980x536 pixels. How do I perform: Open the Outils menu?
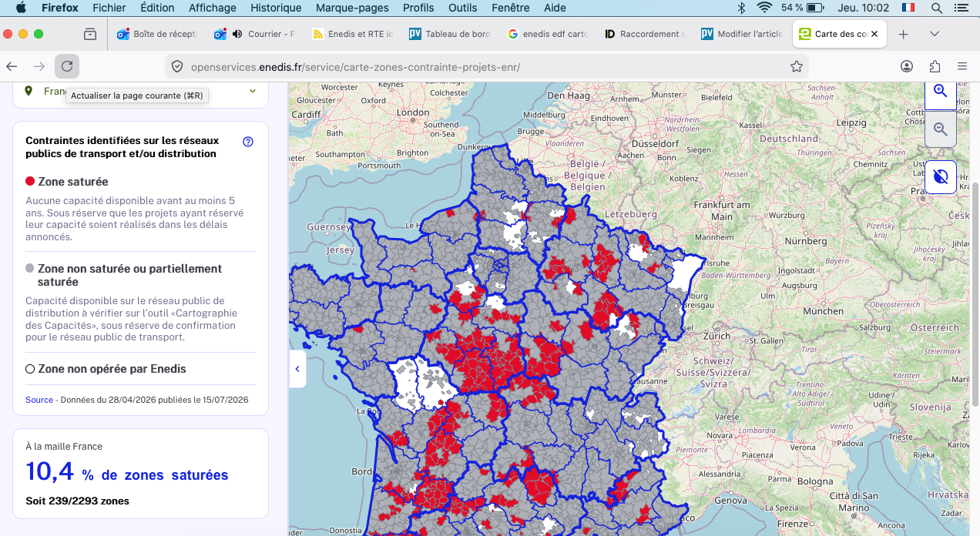[463, 8]
